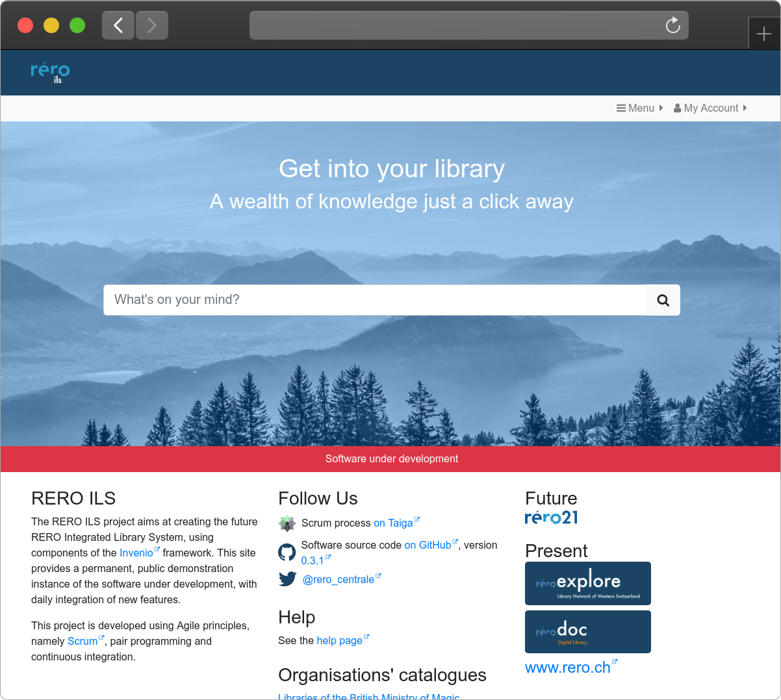
Task: Click the rero doc Digital Library banner
Action: pos(587,632)
